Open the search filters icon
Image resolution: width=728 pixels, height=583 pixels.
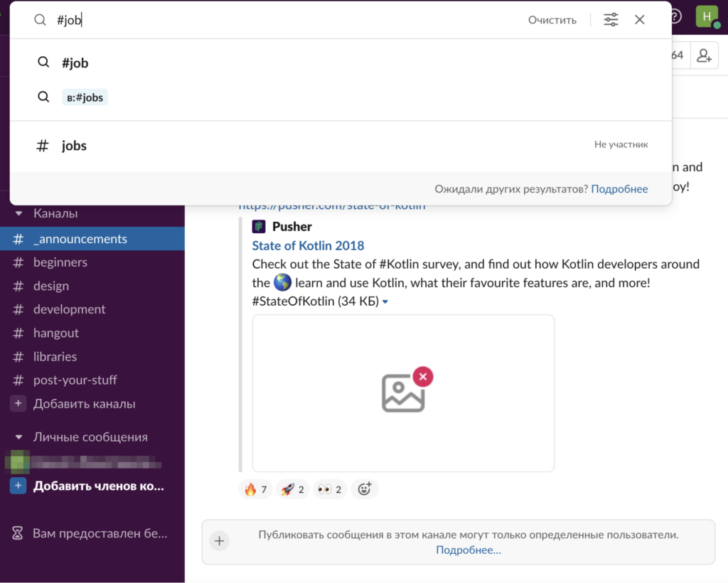point(611,20)
